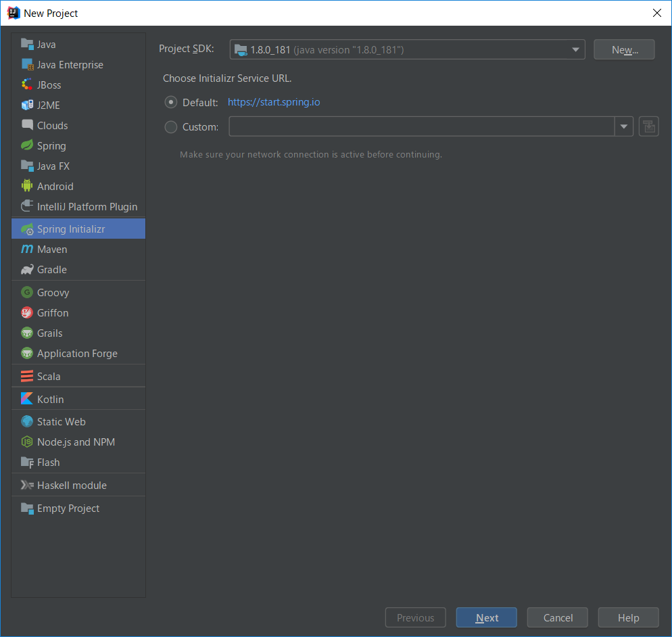Viewport: 672px width, 637px height.
Task: Click the Griffon red icon
Action: point(27,312)
